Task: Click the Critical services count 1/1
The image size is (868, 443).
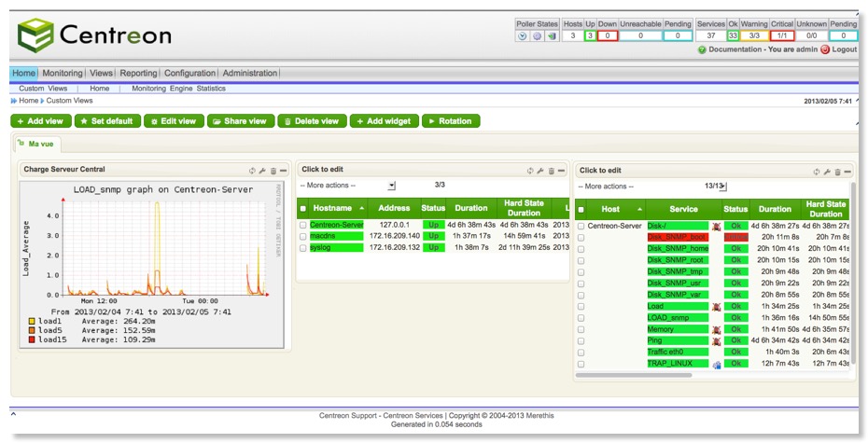Action: (782, 36)
